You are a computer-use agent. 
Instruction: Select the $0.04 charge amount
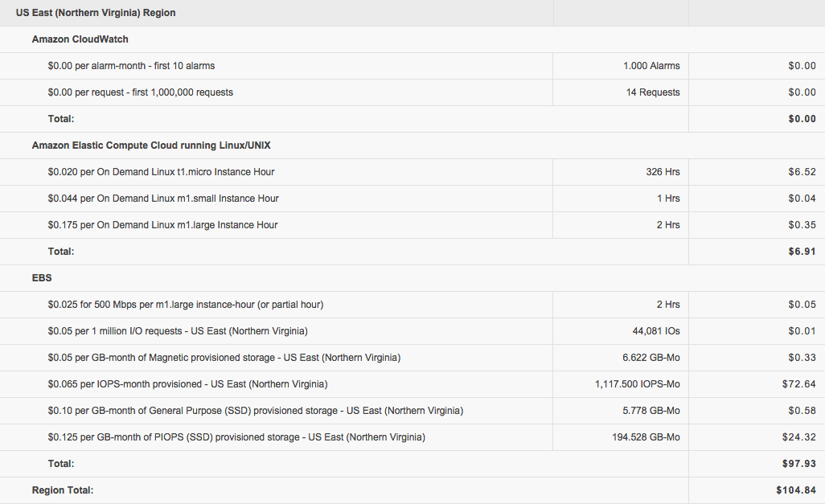[802, 199]
